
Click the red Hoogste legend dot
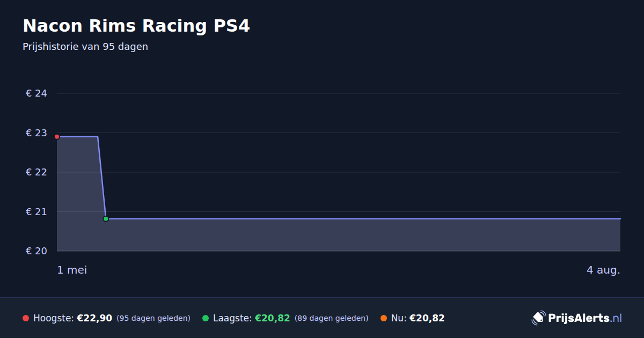(26, 318)
